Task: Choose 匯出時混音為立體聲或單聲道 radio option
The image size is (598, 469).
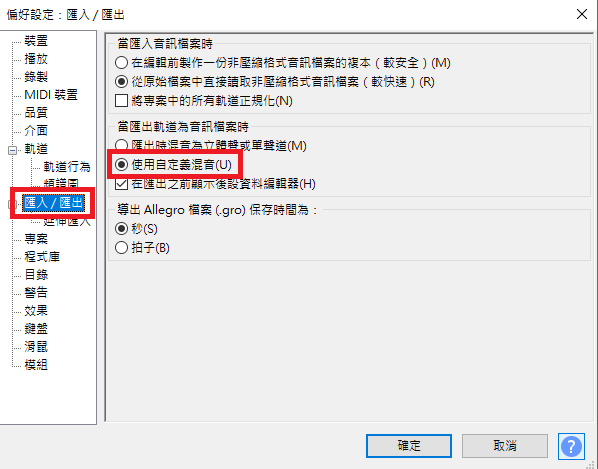Action: tap(121, 145)
